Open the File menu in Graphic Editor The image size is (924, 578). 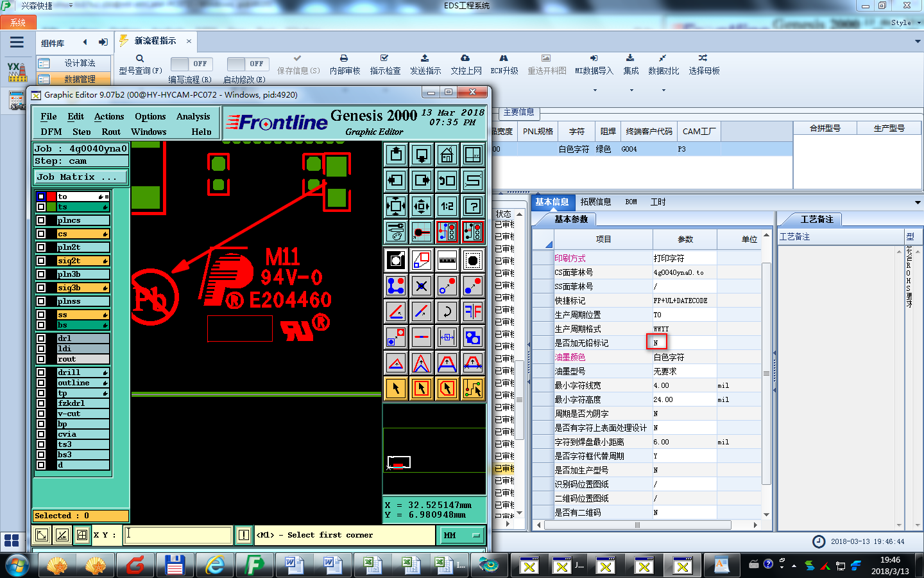[x=48, y=116]
